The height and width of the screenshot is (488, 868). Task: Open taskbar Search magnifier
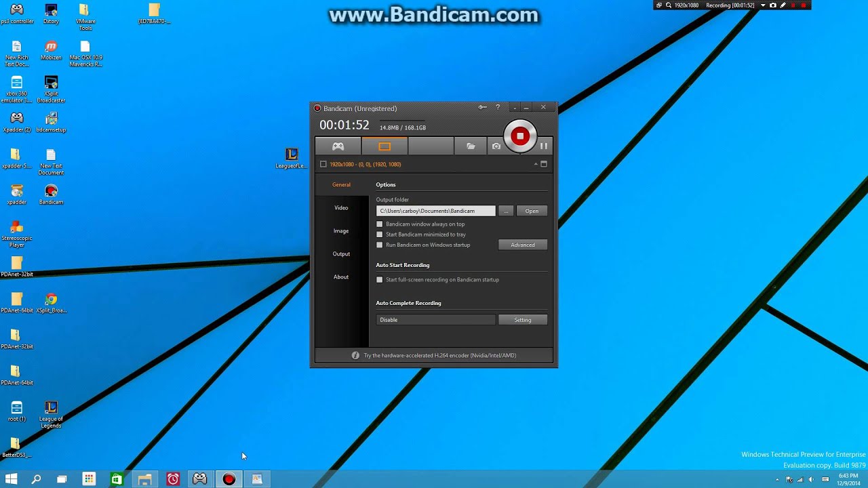[36, 479]
